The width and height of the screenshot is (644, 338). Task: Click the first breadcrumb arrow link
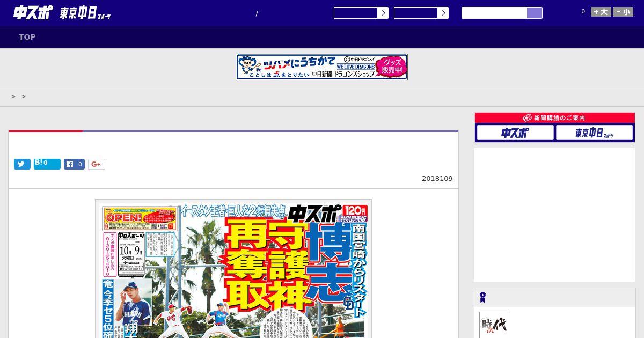13,97
